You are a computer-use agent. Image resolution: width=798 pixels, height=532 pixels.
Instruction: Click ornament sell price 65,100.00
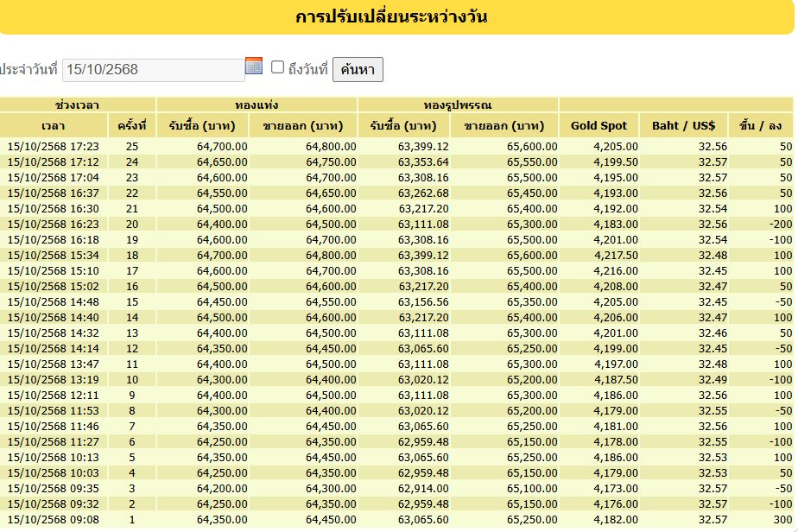coord(532,488)
